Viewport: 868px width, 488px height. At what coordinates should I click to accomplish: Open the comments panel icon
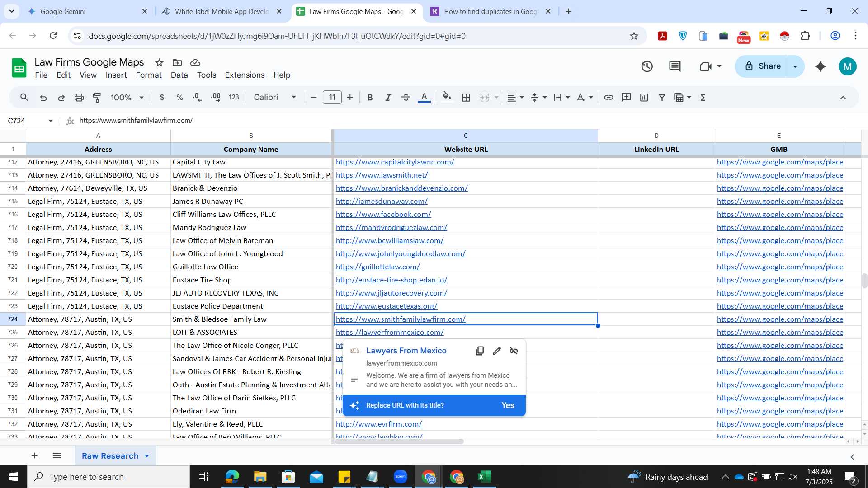pyautogui.click(x=675, y=66)
